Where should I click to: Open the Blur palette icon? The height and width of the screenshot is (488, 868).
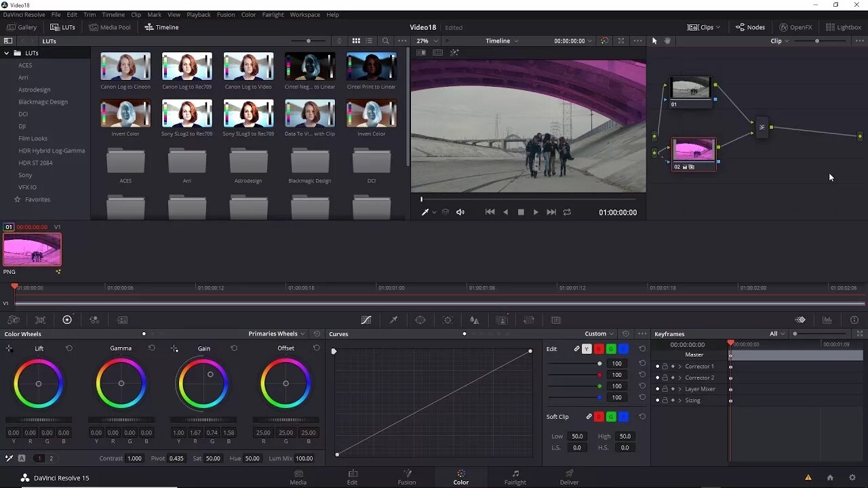click(x=475, y=320)
